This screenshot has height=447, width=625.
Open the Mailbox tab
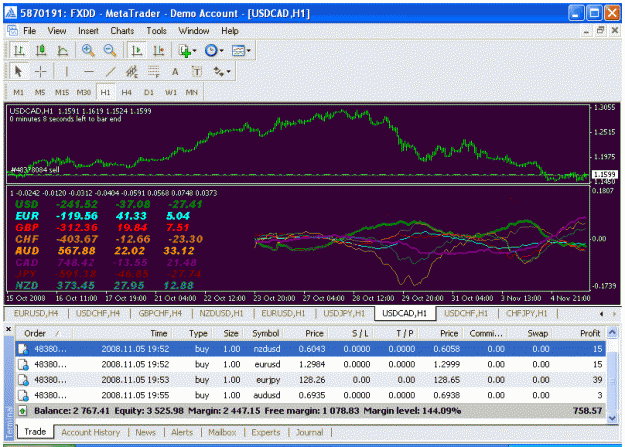tap(222, 433)
